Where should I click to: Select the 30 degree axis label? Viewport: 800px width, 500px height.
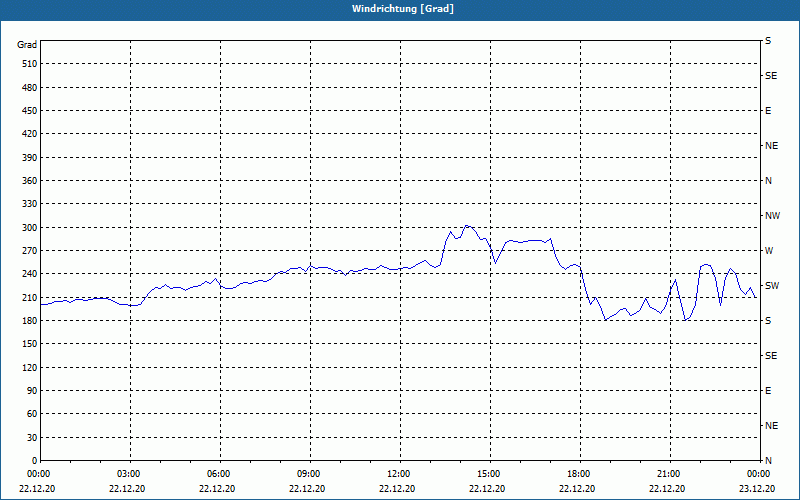point(32,437)
